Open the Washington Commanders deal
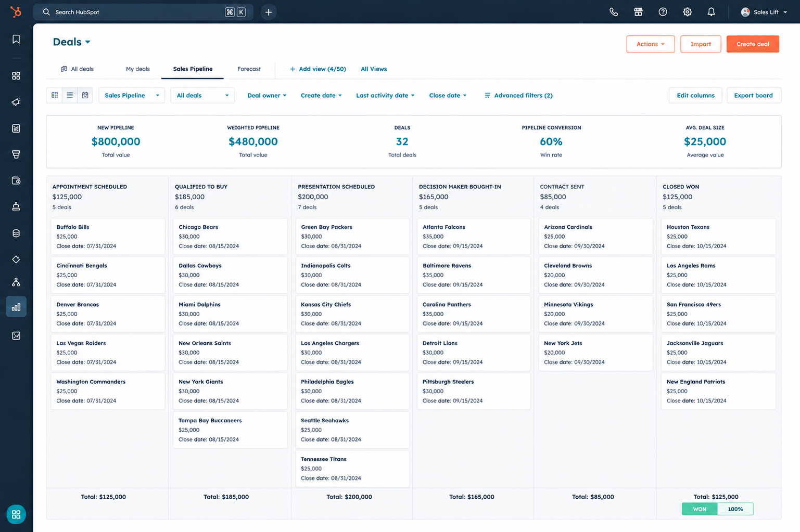800x532 pixels. point(108,391)
